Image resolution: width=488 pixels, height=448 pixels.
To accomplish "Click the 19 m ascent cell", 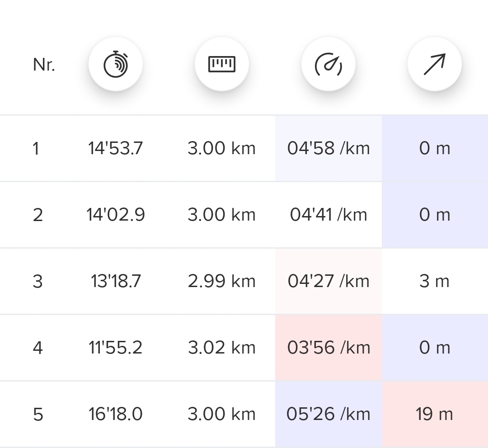I will coord(435,414).
